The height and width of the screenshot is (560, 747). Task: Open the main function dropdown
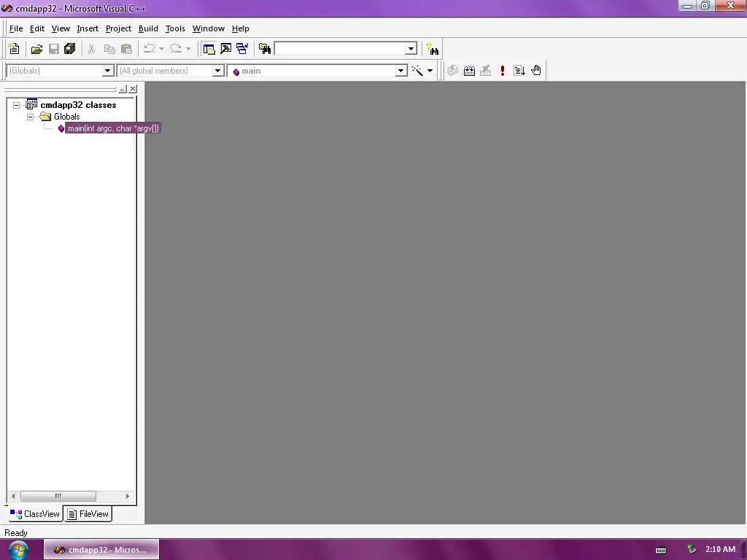[x=401, y=71]
